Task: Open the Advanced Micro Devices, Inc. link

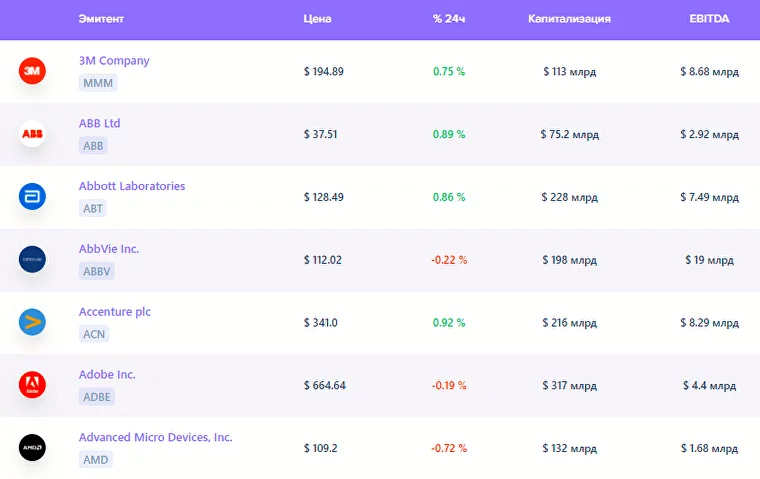Action: click(x=155, y=437)
